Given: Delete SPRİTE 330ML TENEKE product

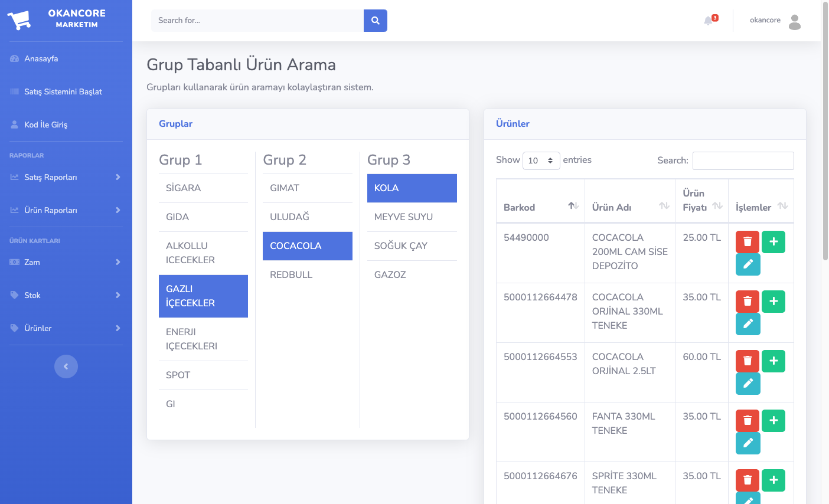Looking at the screenshot, I should (x=748, y=480).
